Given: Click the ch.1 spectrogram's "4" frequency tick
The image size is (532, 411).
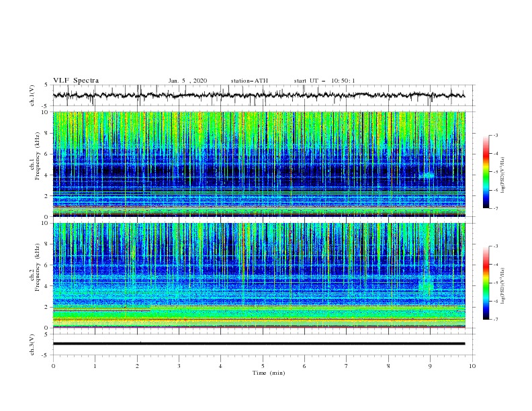Looking at the screenshot, I should tap(47, 175).
